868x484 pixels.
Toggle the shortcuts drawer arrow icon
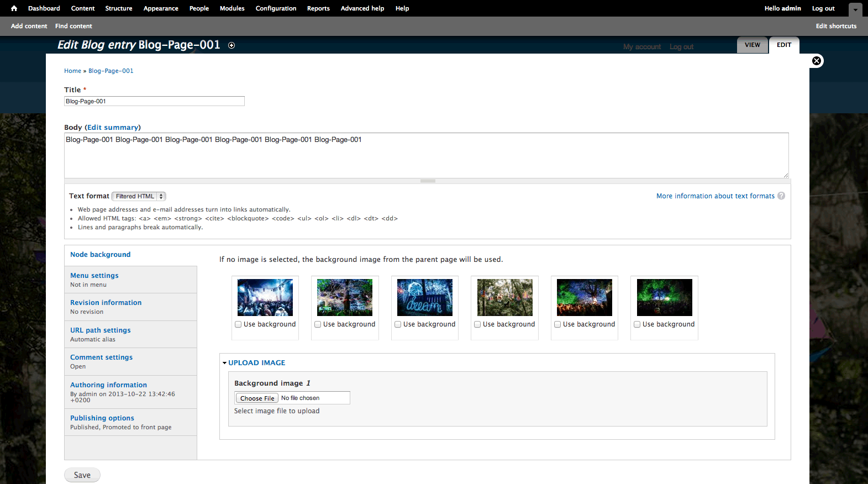tap(855, 9)
